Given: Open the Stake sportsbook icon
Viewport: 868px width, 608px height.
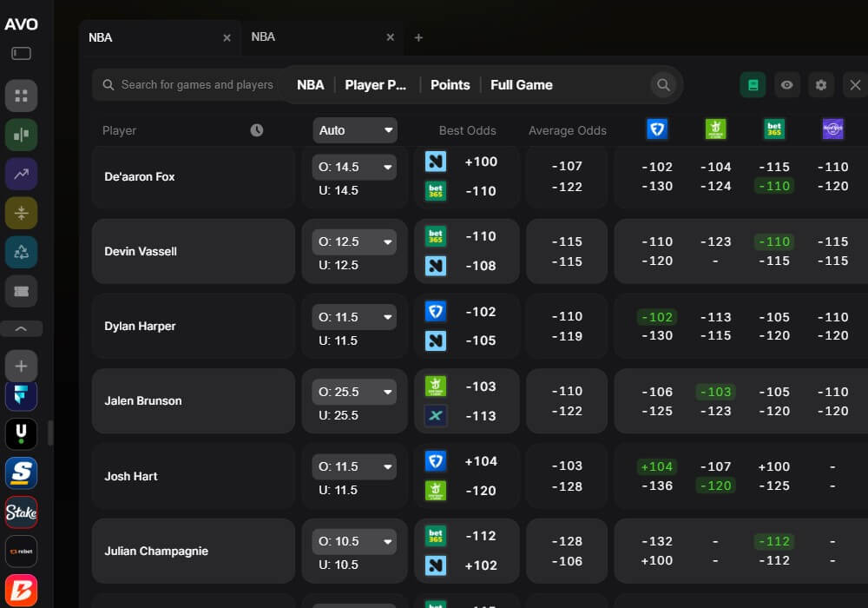Looking at the screenshot, I should pyautogui.click(x=21, y=512).
